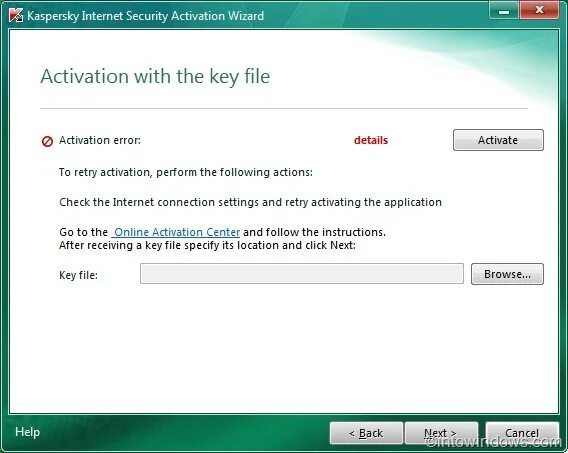The image size is (568, 453).
Task: Click the Activation with the key file heading
Action: pyautogui.click(x=155, y=76)
